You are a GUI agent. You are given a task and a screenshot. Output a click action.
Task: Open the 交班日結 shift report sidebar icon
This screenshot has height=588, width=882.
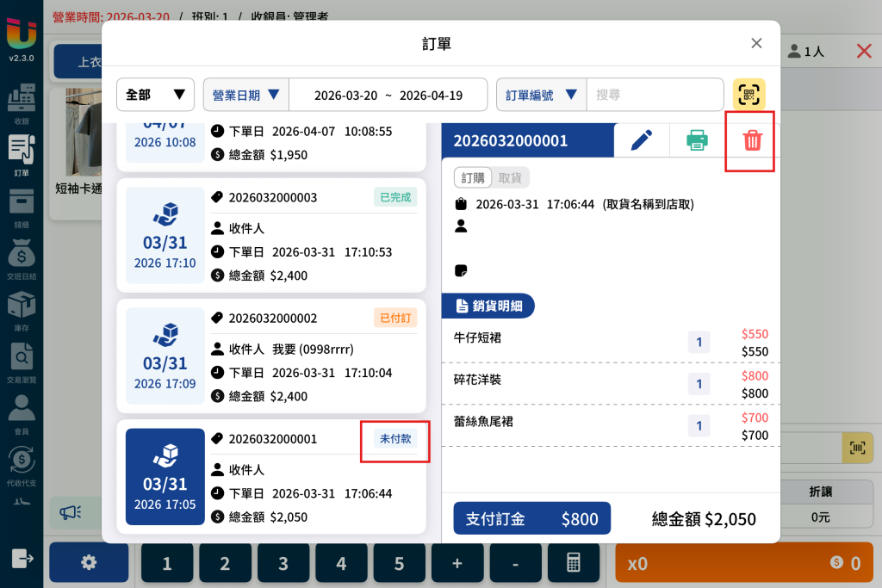(x=22, y=259)
